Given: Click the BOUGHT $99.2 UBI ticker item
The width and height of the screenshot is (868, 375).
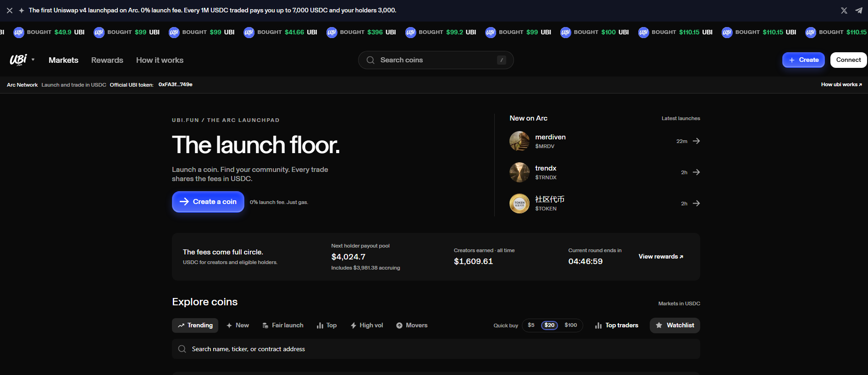Looking at the screenshot, I should tap(441, 32).
